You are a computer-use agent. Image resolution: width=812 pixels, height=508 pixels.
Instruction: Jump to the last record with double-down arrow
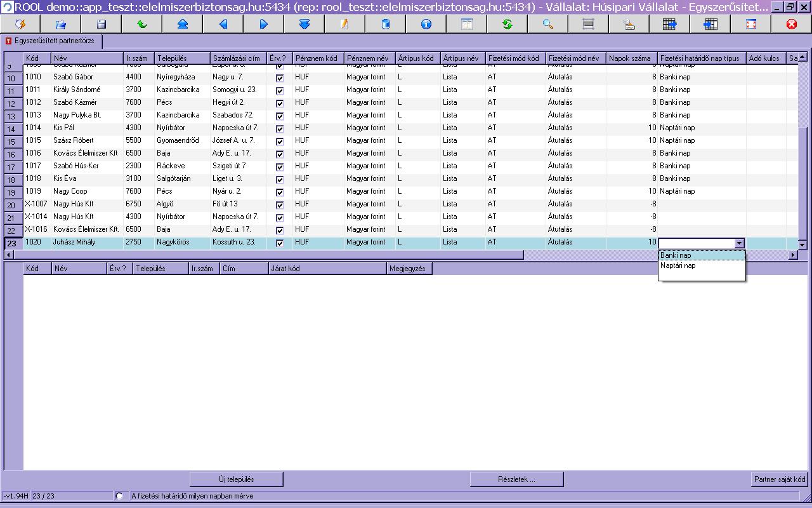click(x=304, y=24)
